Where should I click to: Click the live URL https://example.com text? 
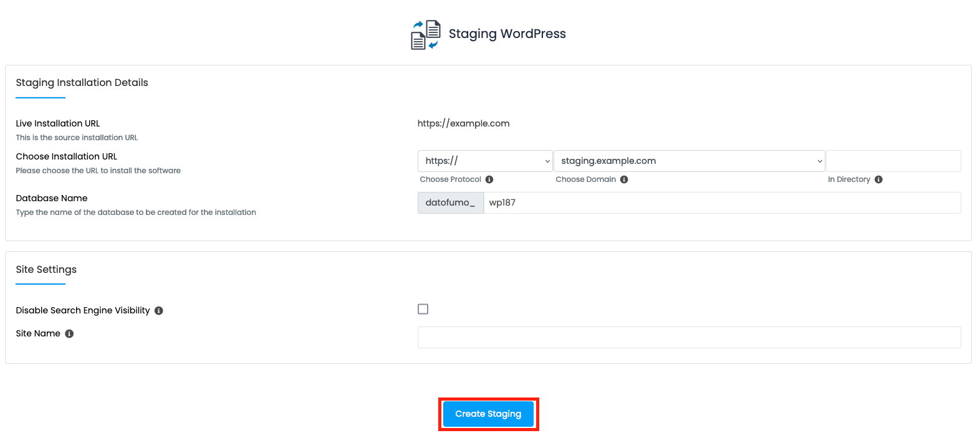point(464,123)
